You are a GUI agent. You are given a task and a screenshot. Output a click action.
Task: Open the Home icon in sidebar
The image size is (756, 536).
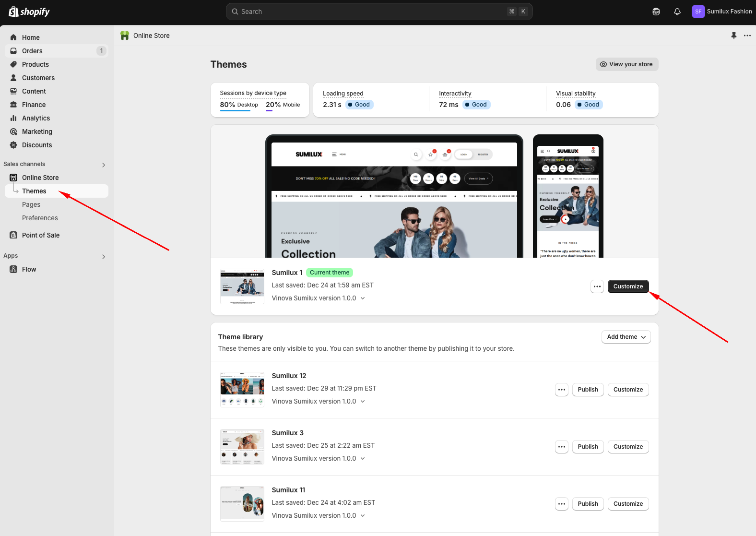[x=13, y=37]
